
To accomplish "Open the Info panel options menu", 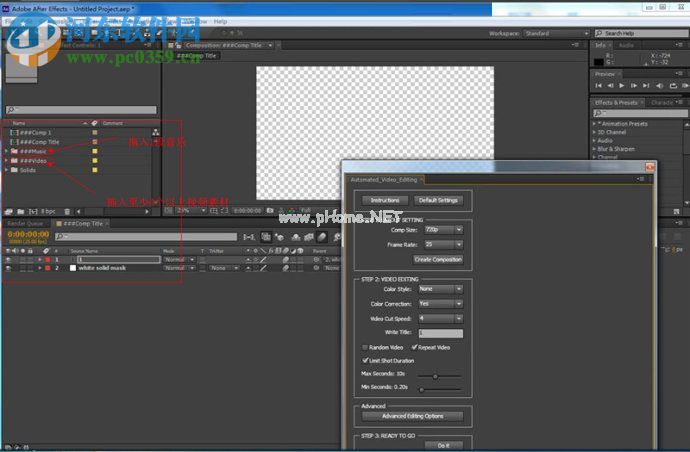I will 679,45.
